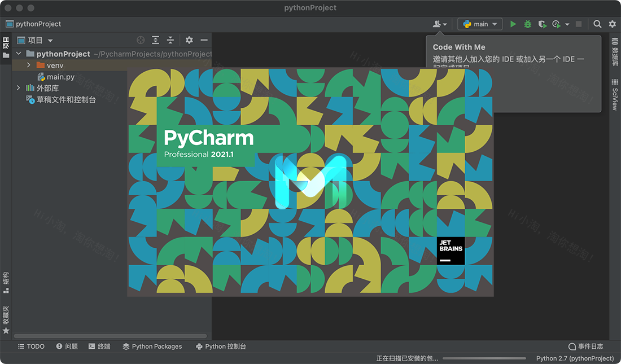This screenshot has height=364, width=621.
Task: Open the Python Packages tool window
Action: tap(152, 346)
